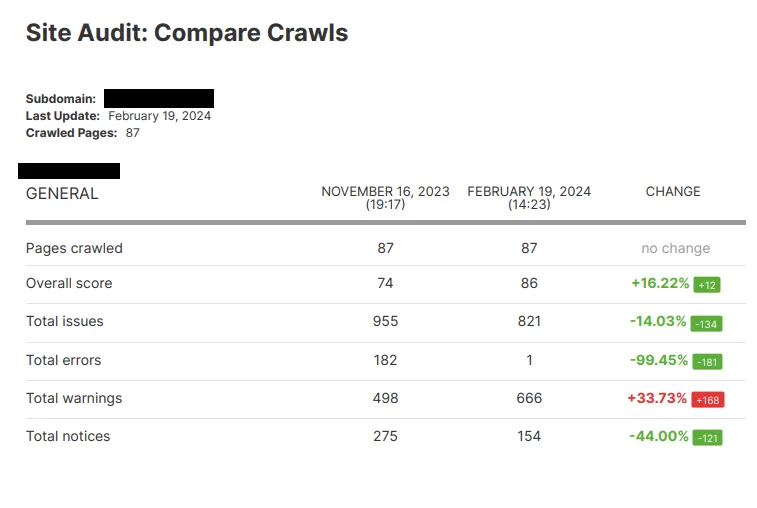Click the 'no change' text for pages crawled

(x=676, y=248)
